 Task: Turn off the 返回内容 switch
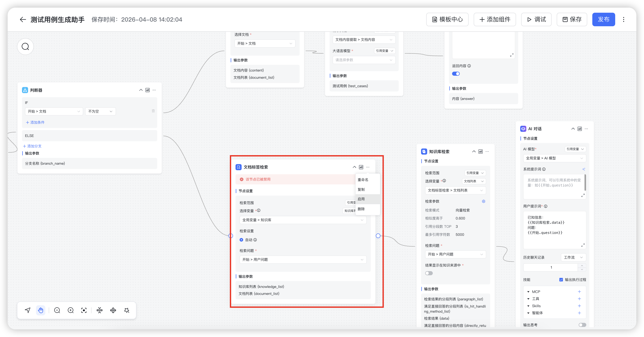[x=456, y=74]
